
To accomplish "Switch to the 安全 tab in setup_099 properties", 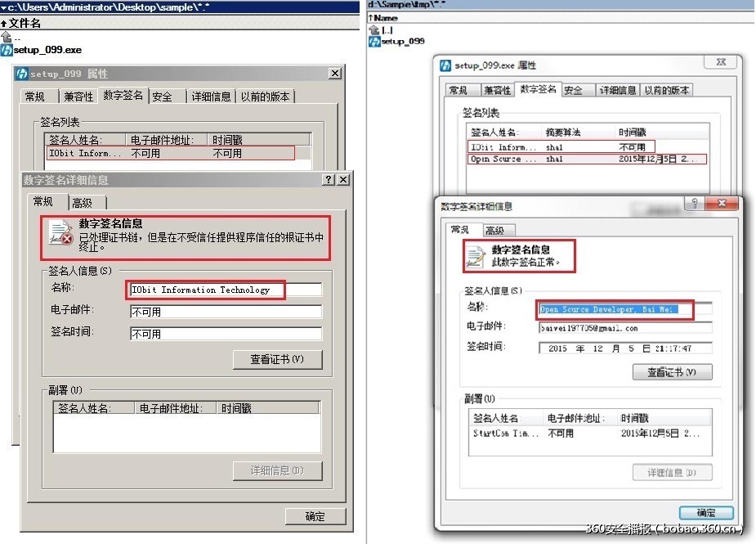I will (162, 96).
